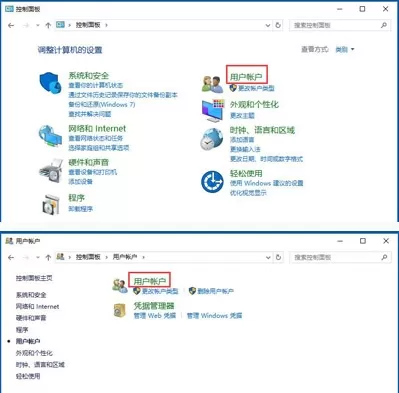The image size is (399, 393).
Task: Open the Clock, Language and Region clock icon
Action: pyautogui.click(x=212, y=139)
